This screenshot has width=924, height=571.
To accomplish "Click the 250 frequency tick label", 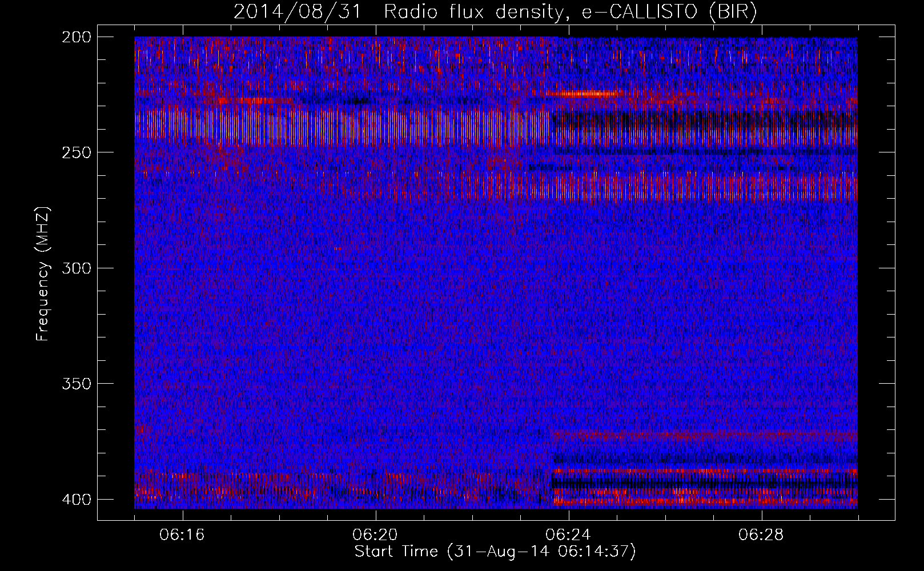I will click(x=76, y=152).
